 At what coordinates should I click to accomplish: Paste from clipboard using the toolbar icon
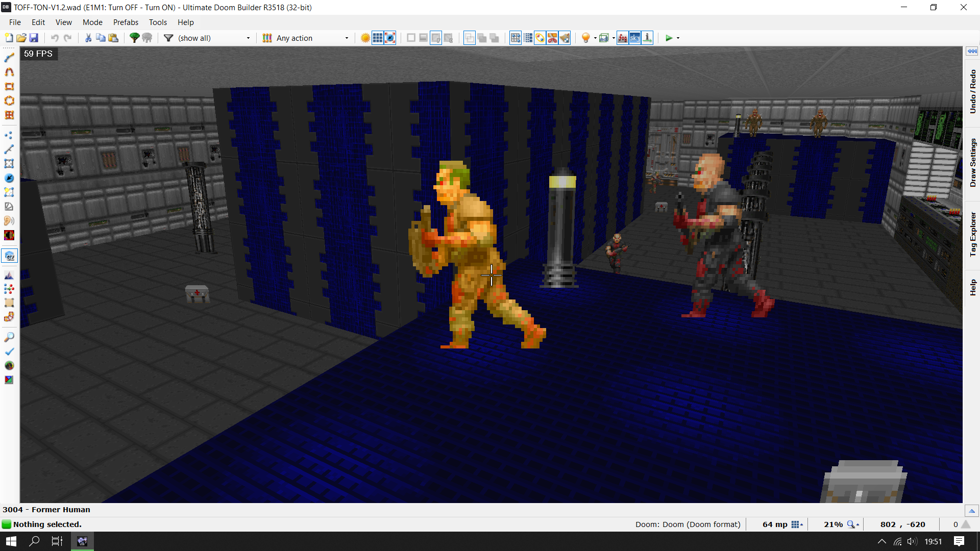113,38
